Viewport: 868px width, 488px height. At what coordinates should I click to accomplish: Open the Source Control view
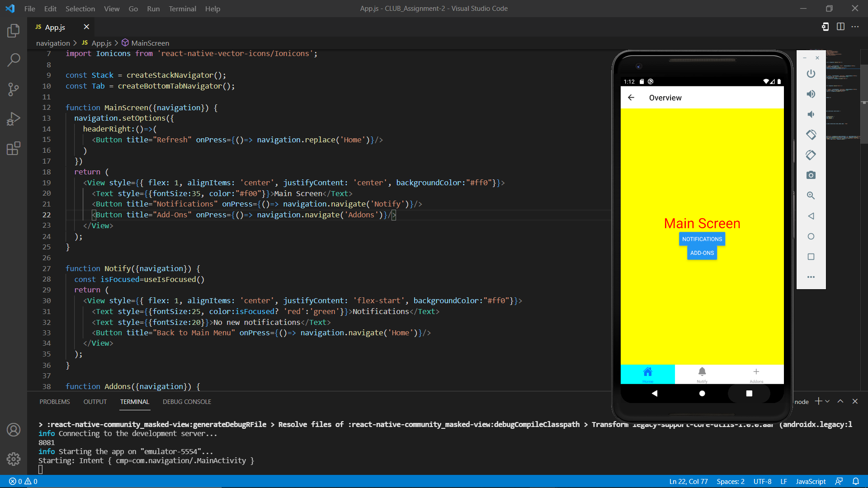click(x=13, y=89)
